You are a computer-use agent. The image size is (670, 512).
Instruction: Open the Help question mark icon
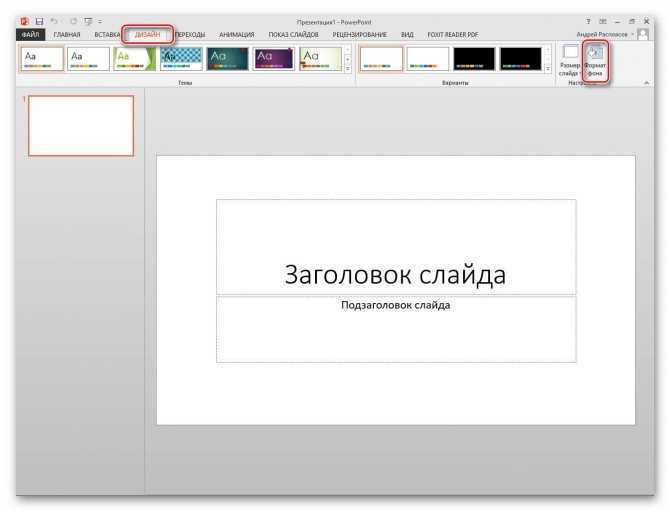pos(588,21)
